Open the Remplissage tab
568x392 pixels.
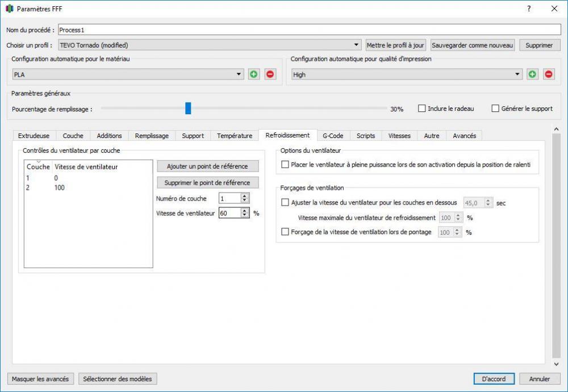[152, 136]
